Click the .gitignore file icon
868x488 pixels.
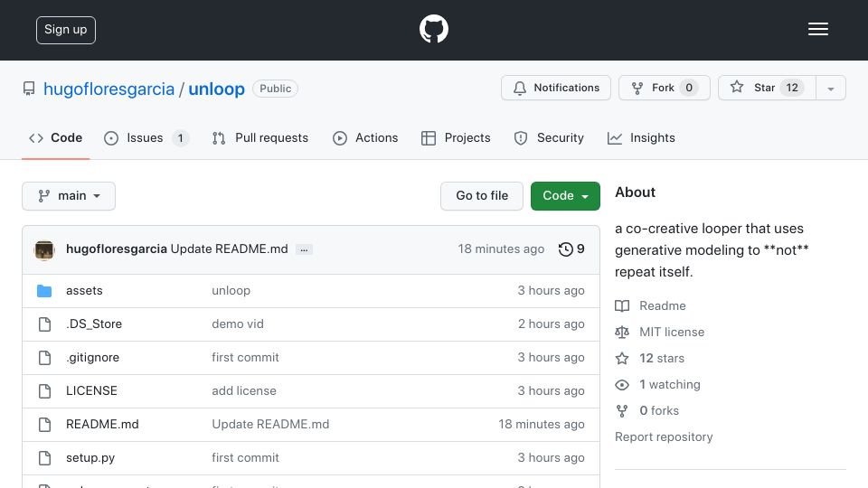pos(44,358)
